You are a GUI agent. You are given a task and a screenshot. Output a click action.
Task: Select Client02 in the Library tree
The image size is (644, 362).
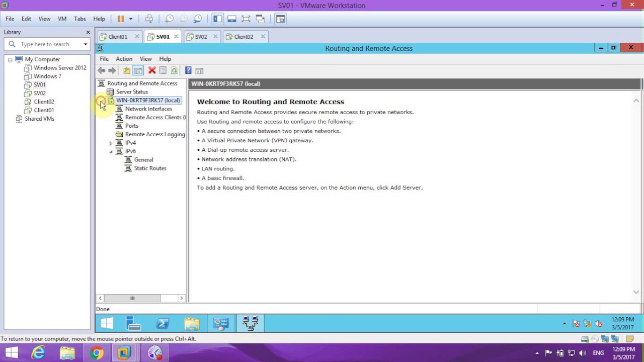[44, 102]
